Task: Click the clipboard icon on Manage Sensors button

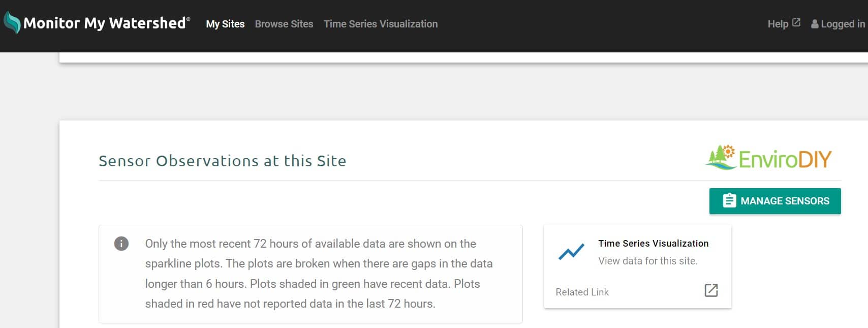Action: (x=730, y=200)
